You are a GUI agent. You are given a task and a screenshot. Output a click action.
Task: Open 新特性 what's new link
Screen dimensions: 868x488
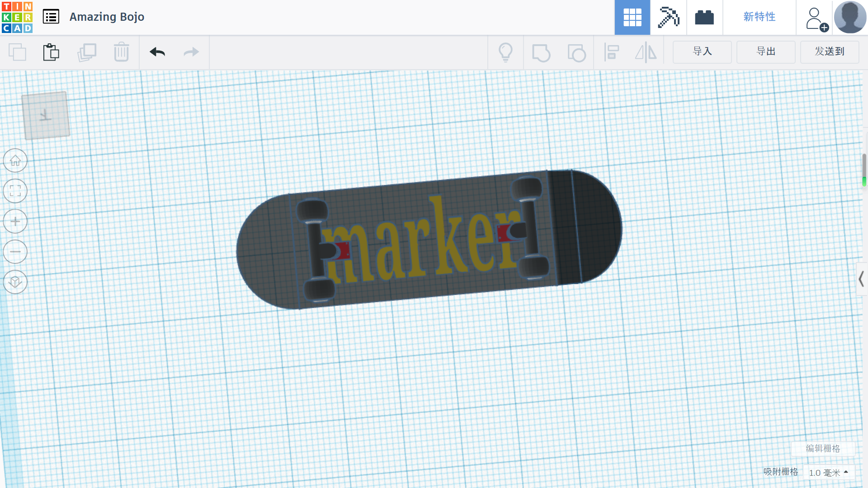tap(759, 17)
